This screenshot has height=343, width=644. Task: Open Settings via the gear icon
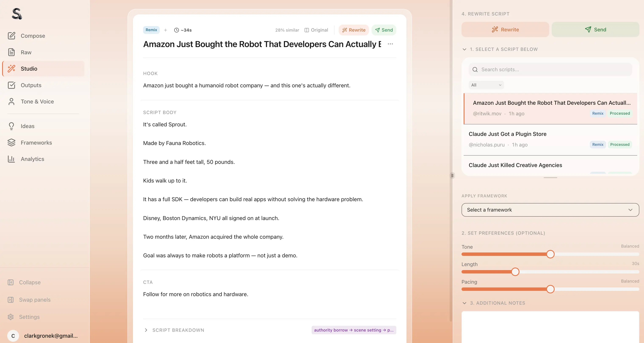pos(11,317)
